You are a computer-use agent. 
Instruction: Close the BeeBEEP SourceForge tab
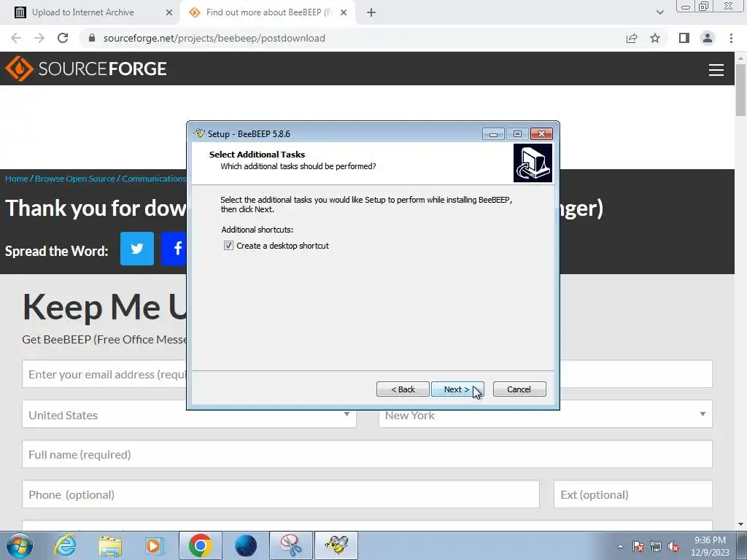tap(344, 12)
